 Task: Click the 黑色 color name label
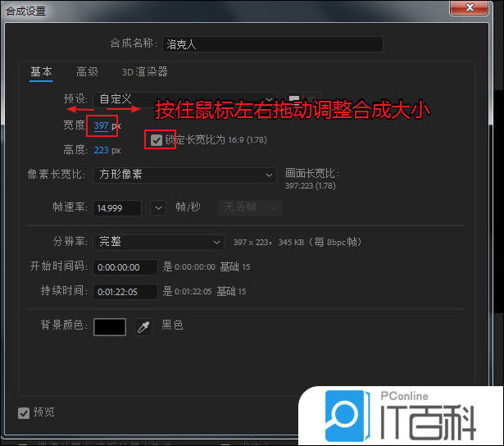tap(173, 325)
